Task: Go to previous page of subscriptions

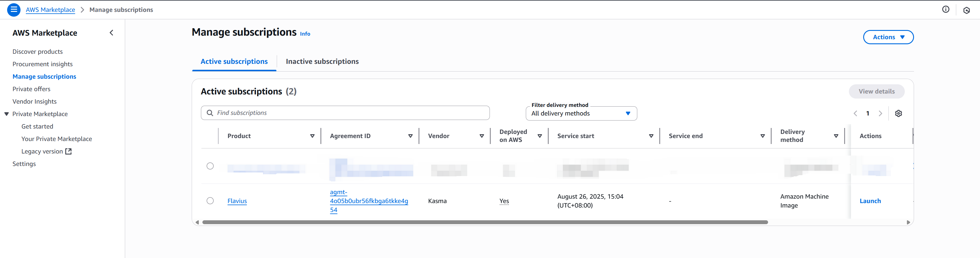Action: click(855, 113)
